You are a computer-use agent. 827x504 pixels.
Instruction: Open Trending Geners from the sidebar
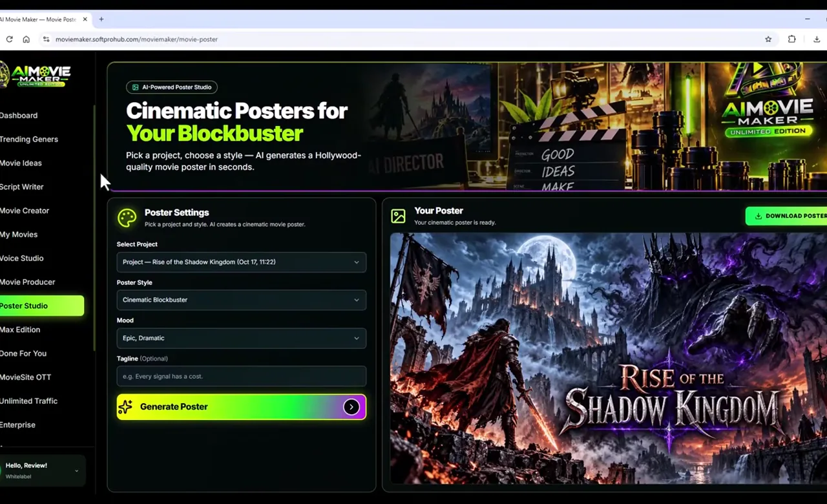(x=29, y=140)
